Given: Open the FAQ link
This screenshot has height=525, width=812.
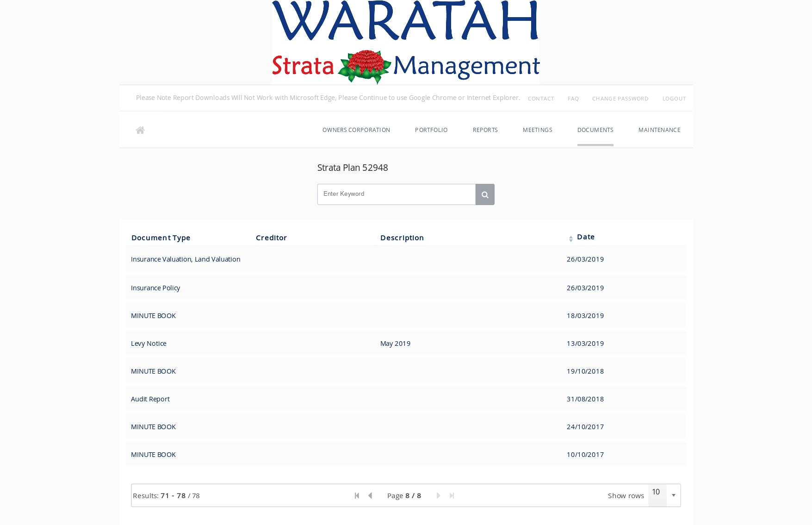Looking at the screenshot, I should 573,99.
